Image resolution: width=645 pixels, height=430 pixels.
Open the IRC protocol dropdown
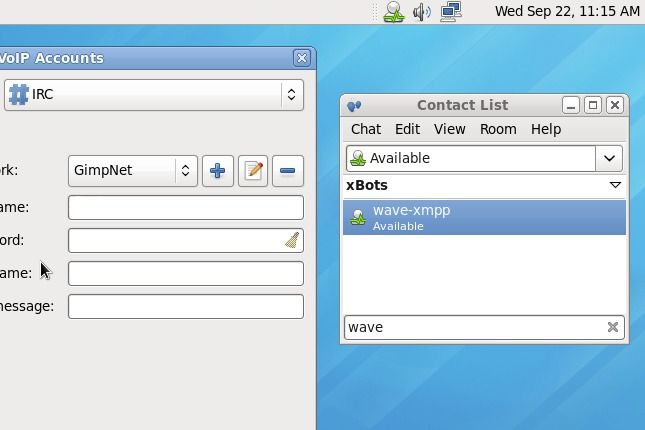click(154, 95)
